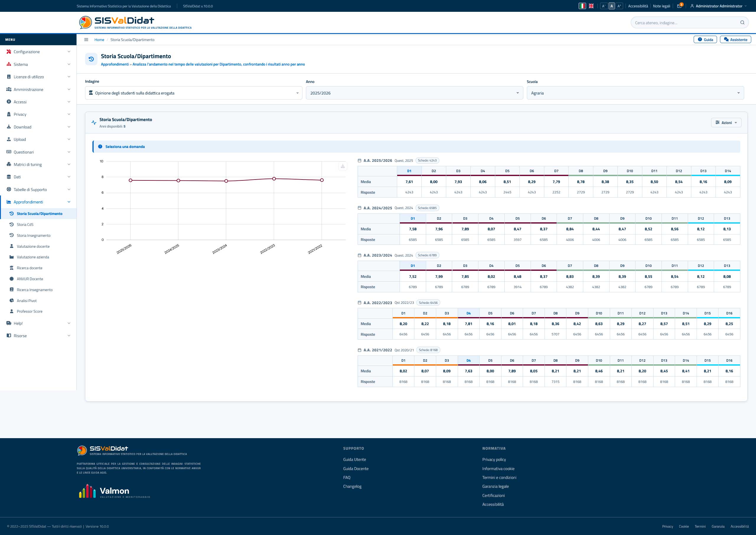Expand the Tabelle di Supporto menu
The image size is (756, 535).
pos(38,190)
